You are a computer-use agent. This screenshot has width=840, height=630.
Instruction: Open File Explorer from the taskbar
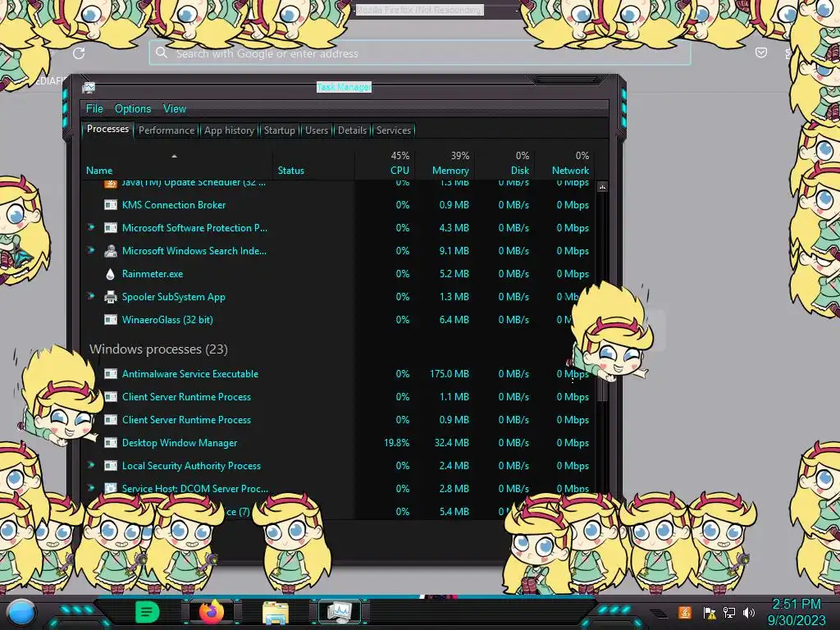click(276, 613)
